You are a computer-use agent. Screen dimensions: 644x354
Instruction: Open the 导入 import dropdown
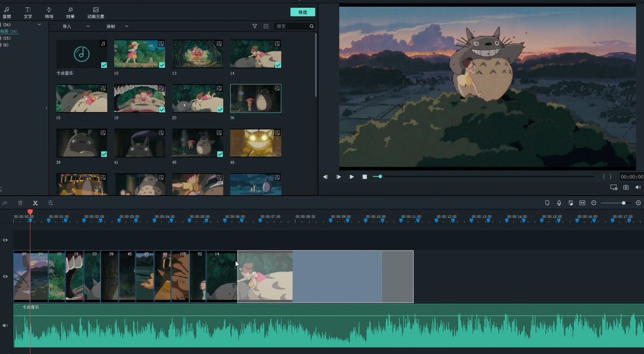click(75, 26)
